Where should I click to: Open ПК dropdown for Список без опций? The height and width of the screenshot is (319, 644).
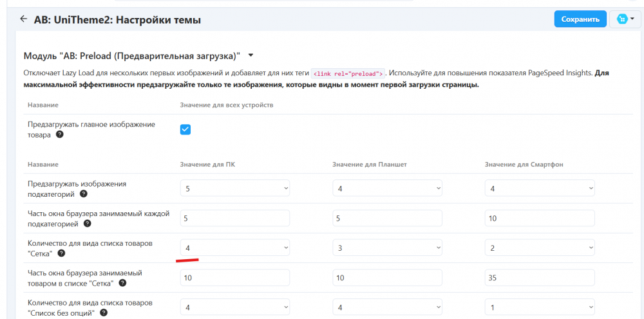tap(235, 307)
